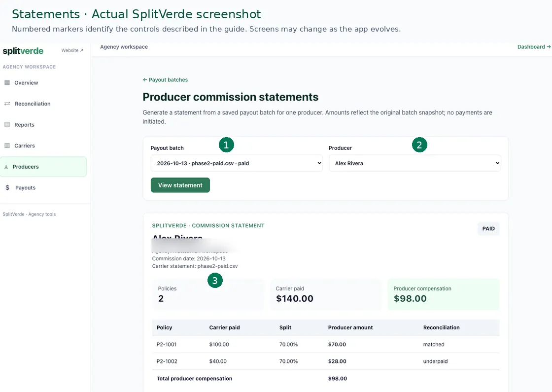Click the SplitVerde · Agency tools footer text

pyautogui.click(x=29, y=214)
